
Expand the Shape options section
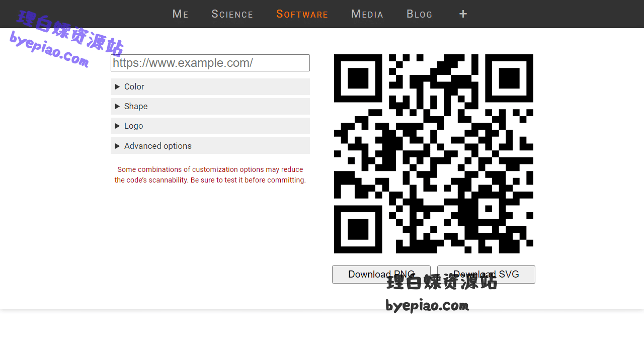click(x=210, y=106)
